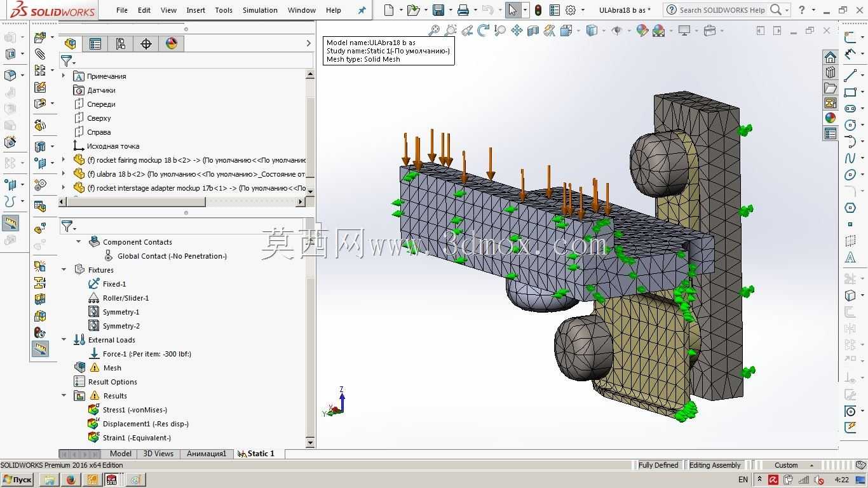Select the Fixed-1 fixture
Image resolution: width=868 pixels, height=488 pixels.
tap(114, 284)
